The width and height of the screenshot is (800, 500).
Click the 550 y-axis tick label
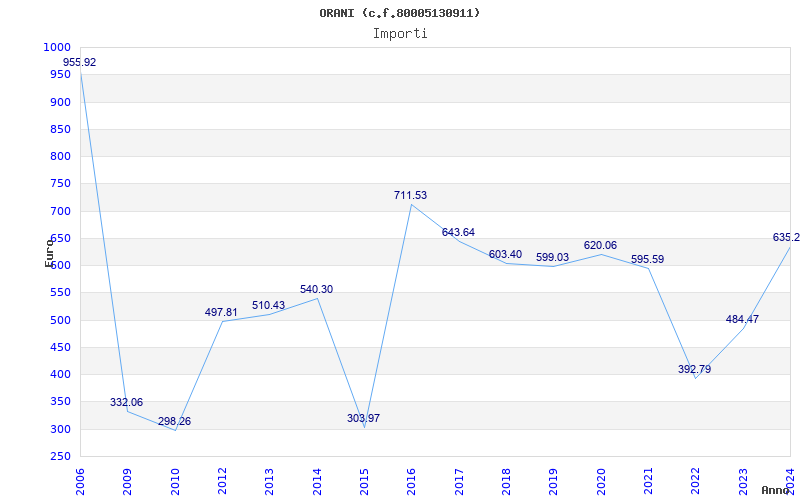[60, 293]
